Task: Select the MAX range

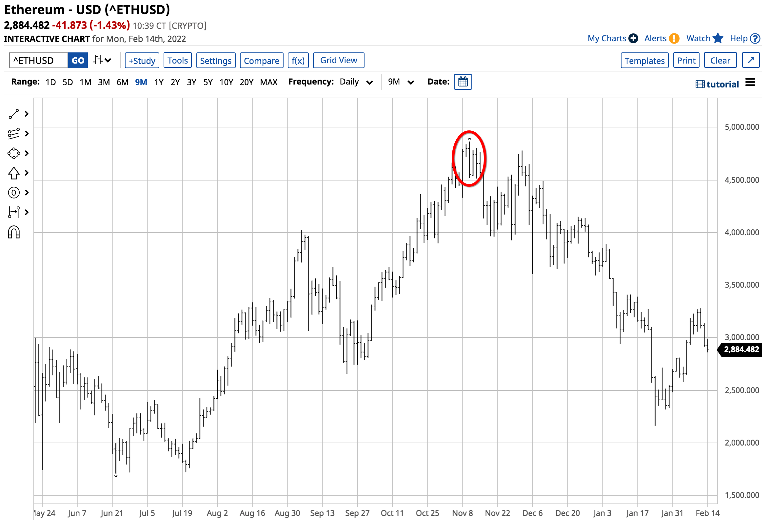Action: pos(268,82)
